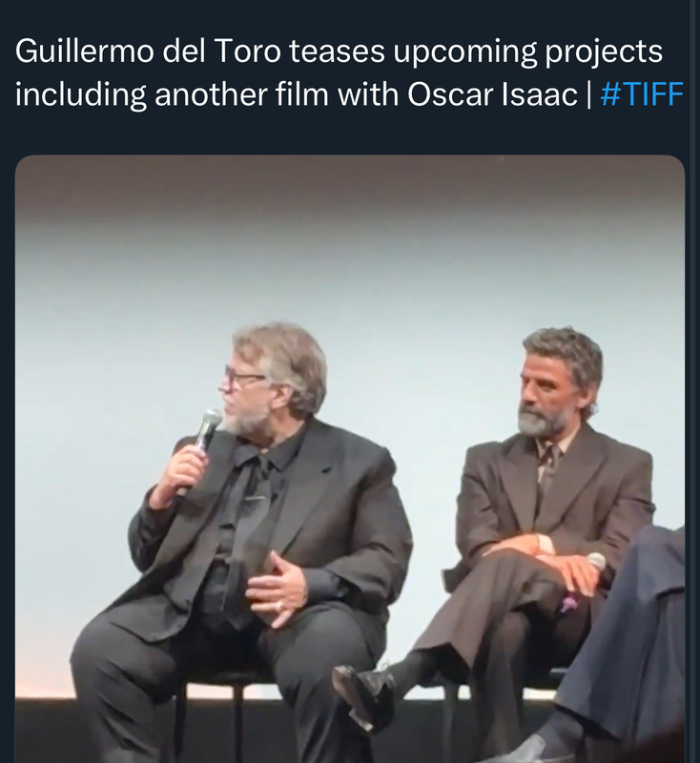
Task: Click the speaking man's gesturing hand with ring
Action: pos(276,588)
